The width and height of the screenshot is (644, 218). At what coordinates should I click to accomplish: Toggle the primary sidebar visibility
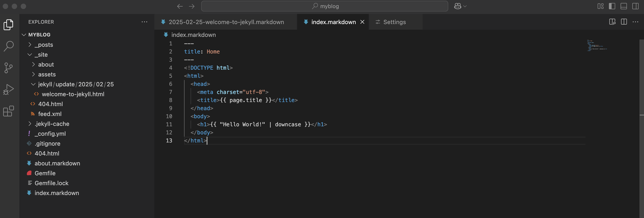[612, 6]
